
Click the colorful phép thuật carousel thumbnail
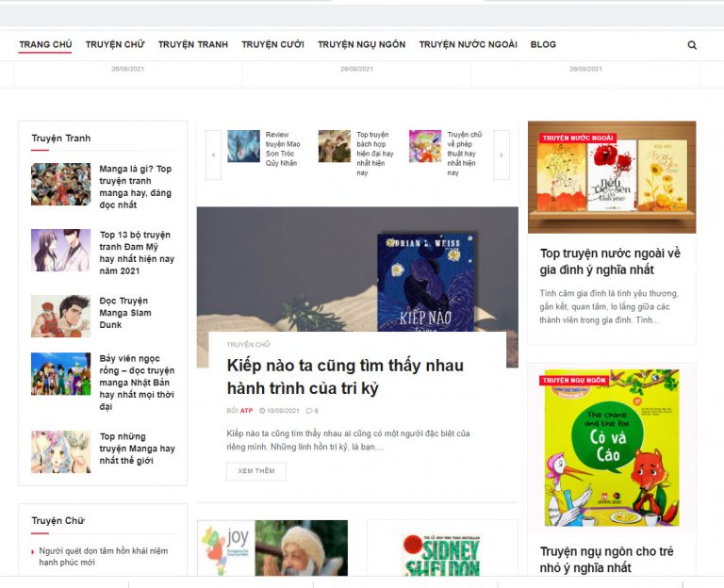[x=425, y=146]
